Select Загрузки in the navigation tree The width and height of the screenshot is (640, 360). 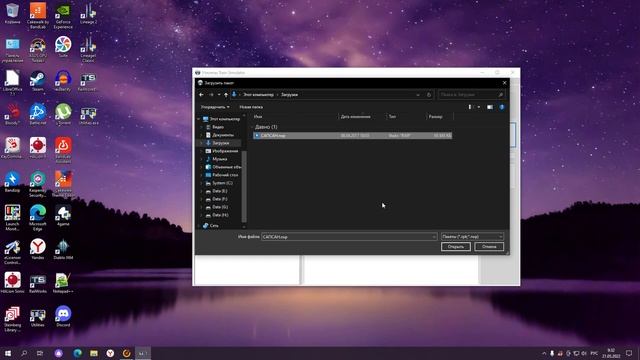point(220,143)
